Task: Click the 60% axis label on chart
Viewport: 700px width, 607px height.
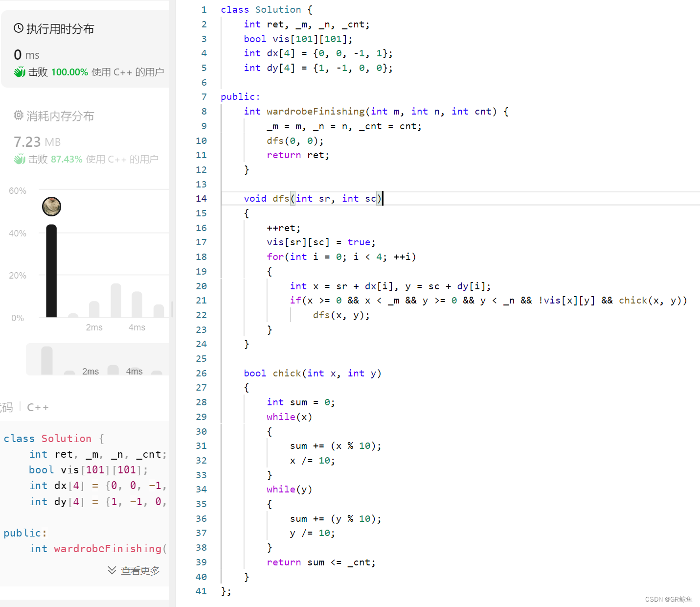Action: [18, 191]
